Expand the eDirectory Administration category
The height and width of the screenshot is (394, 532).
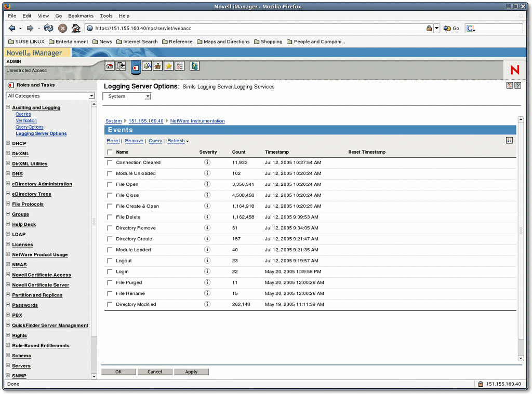(8, 183)
